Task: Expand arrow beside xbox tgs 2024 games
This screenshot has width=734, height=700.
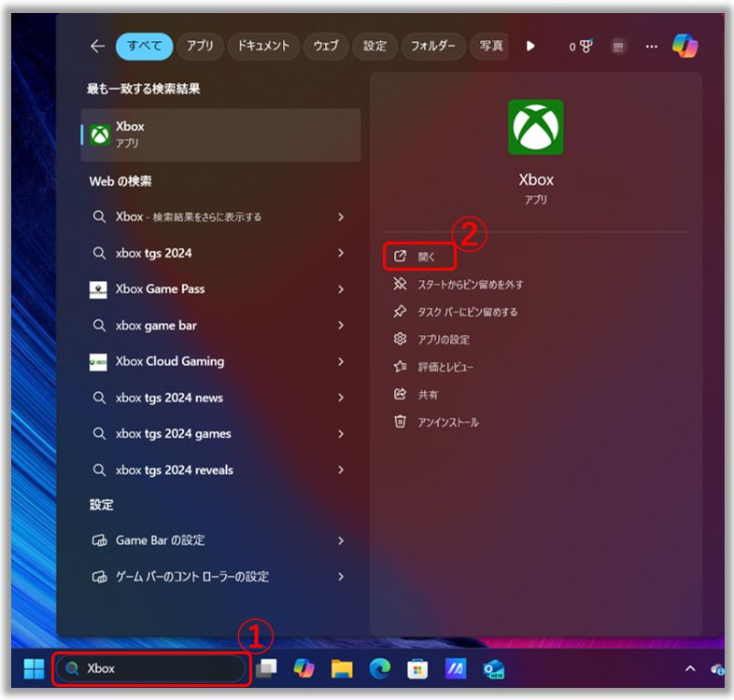Action: (341, 434)
